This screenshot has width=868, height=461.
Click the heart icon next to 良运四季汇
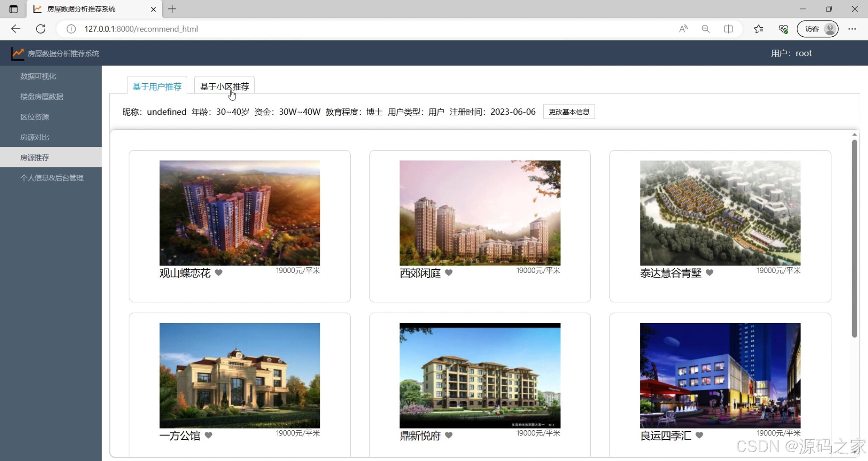[x=699, y=435]
